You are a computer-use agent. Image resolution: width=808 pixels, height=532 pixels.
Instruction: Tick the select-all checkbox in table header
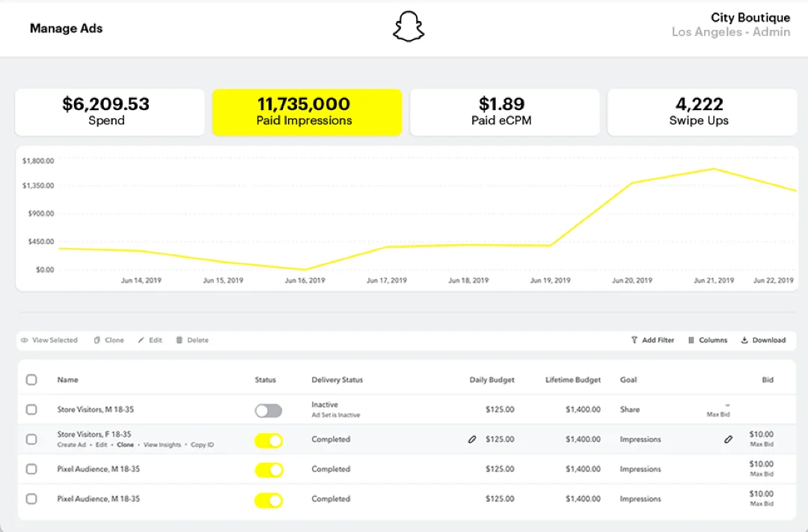click(x=31, y=380)
